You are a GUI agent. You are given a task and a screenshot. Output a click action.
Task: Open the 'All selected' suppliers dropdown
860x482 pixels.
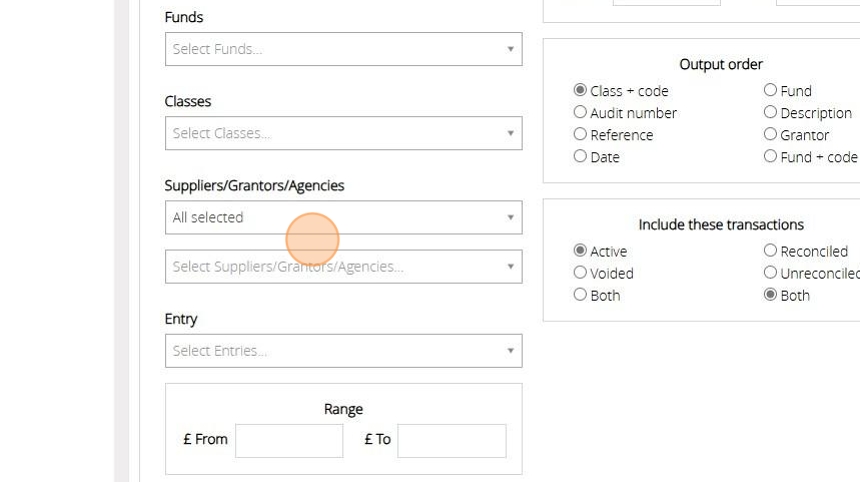(x=343, y=217)
